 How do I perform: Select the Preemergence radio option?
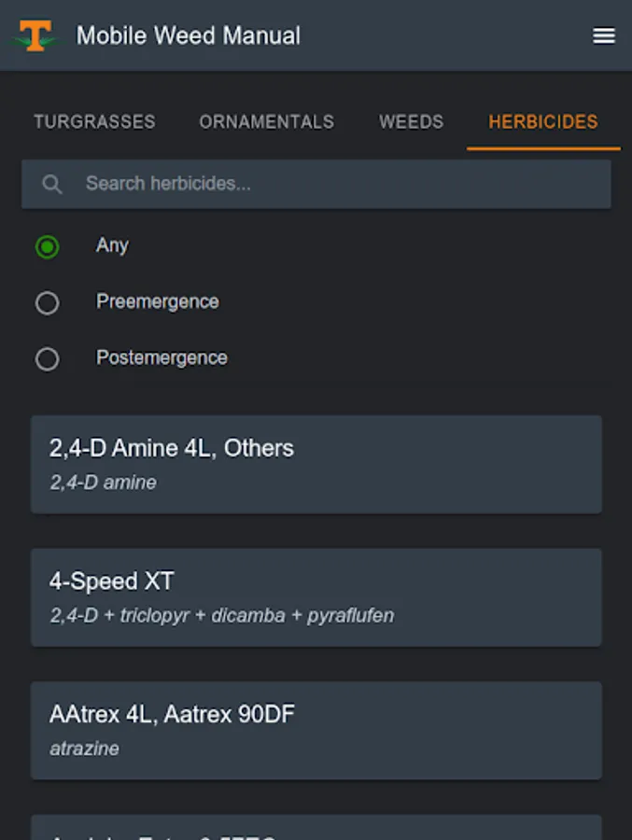pos(47,303)
